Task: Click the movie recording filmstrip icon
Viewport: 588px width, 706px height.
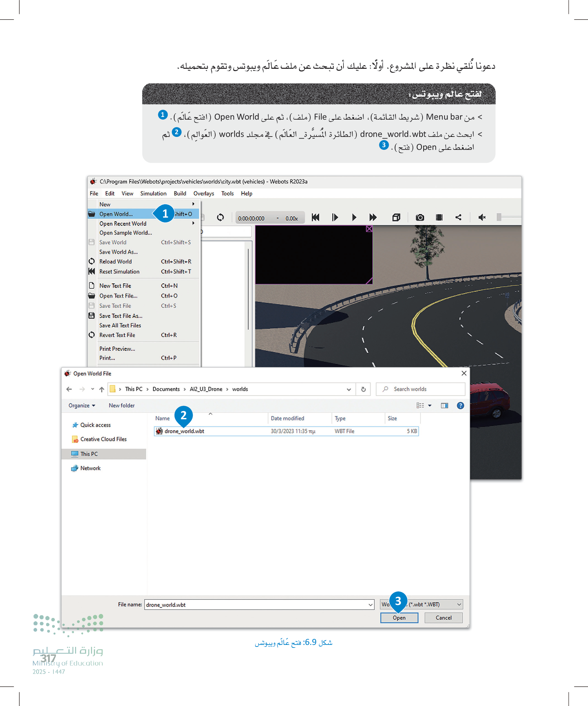Action: [439, 218]
